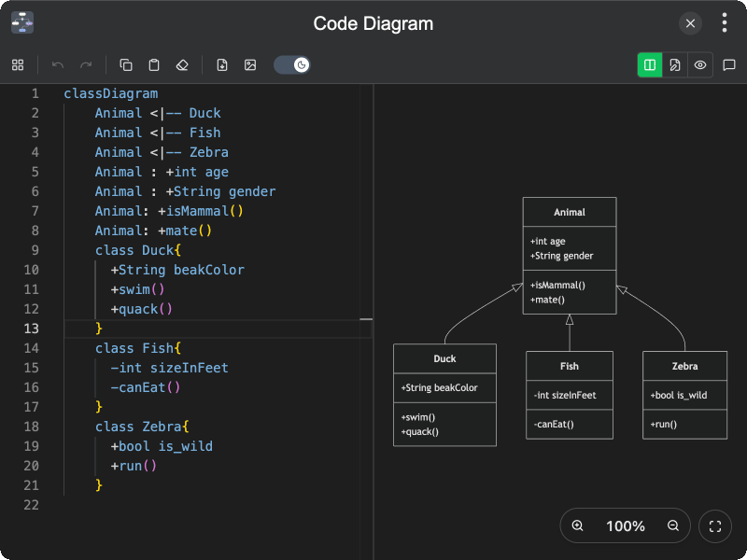Image resolution: width=747 pixels, height=560 pixels.
Task: Click 'Animal: +mate()' code line
Action: pyautogui.click(x=153, y=231)
